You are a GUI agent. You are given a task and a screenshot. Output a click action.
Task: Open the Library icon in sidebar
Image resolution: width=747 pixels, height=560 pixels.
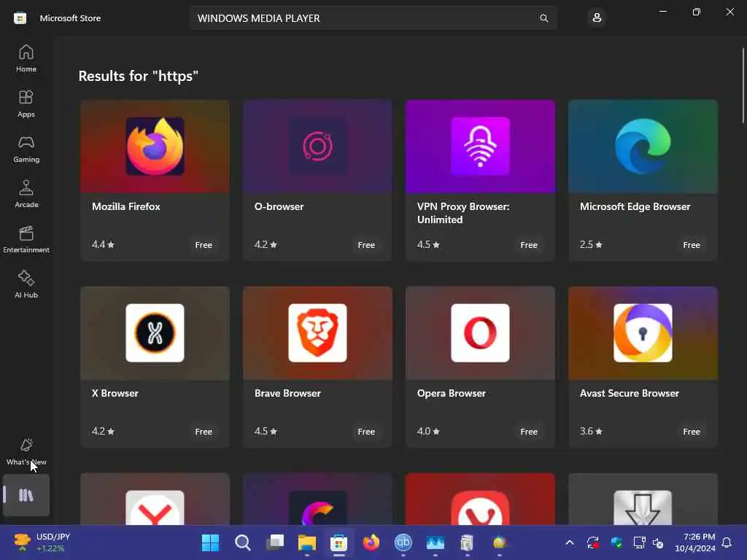(x=26, y=495)
